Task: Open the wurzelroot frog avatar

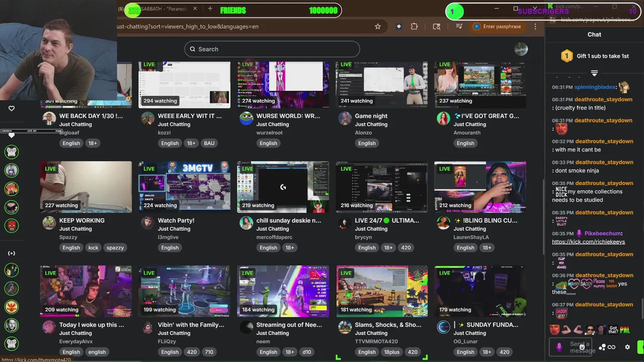Action: pyautogui.click(x=247, y=118)
